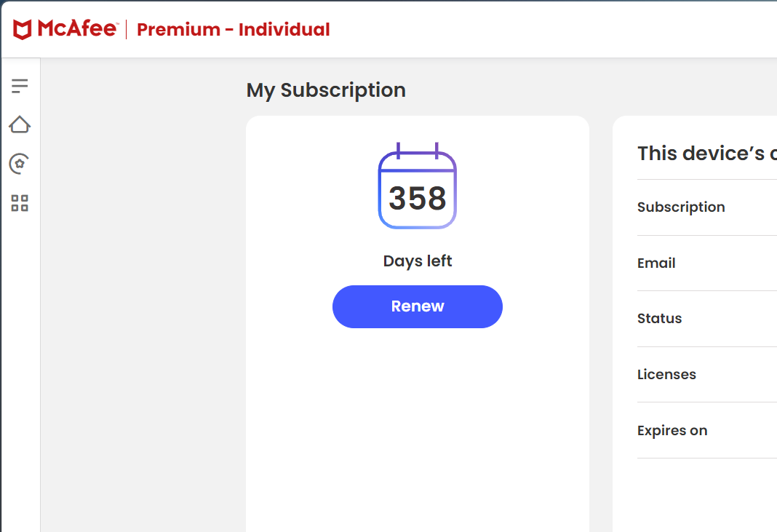
Task: Select the Email row label
Action: (656, 263)
